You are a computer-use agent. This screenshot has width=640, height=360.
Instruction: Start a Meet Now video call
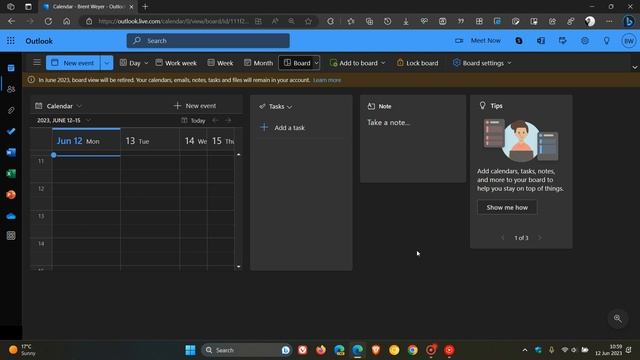tap(478, 40)
